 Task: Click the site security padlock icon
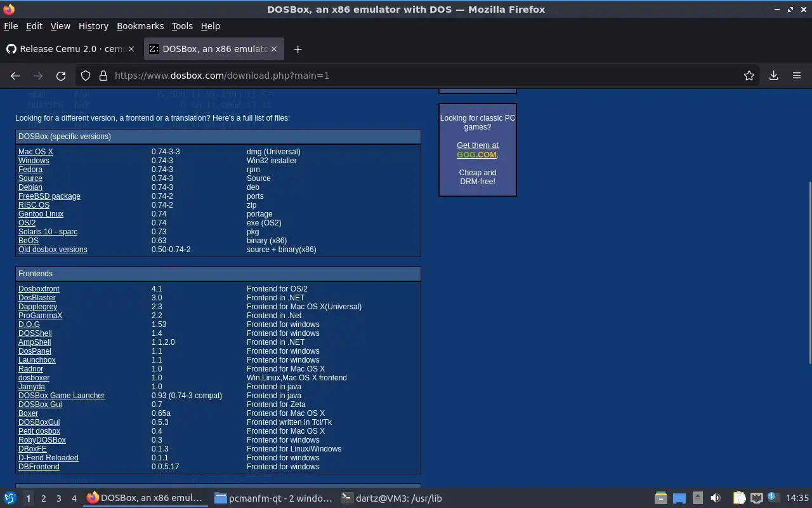tap(103, 76)
